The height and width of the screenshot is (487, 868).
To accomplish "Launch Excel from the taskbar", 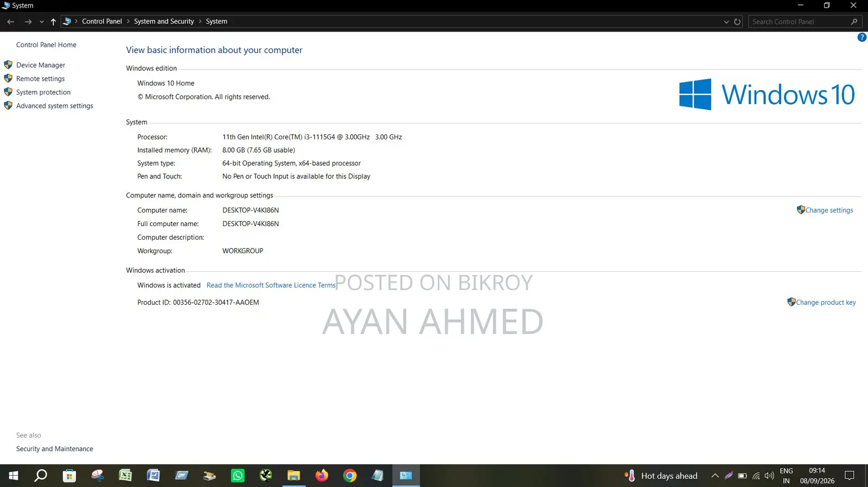I will click(125, 476).
